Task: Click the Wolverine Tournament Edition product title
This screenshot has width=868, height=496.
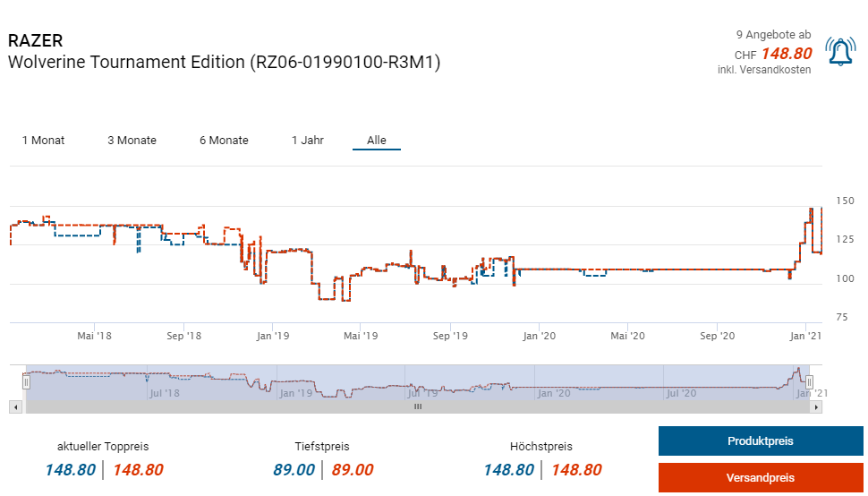Action: coord(224,63)
